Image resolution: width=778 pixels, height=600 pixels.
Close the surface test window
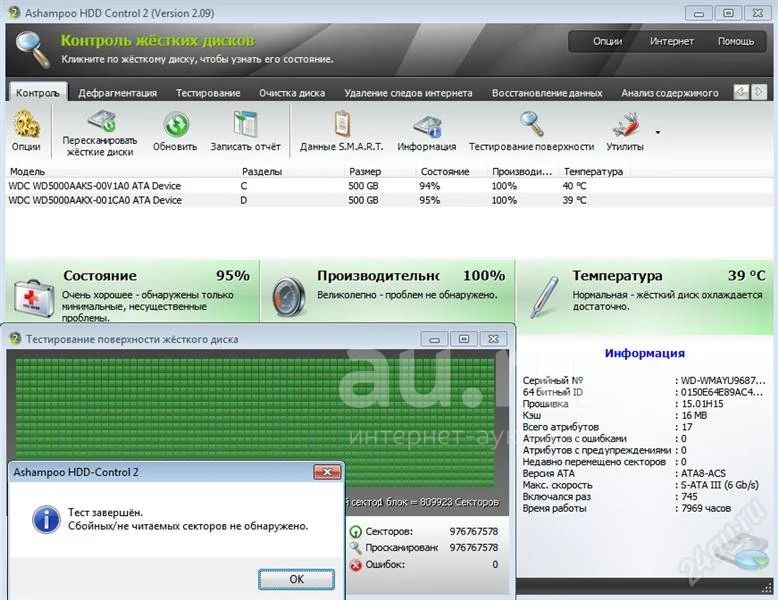tap(493, 339)
